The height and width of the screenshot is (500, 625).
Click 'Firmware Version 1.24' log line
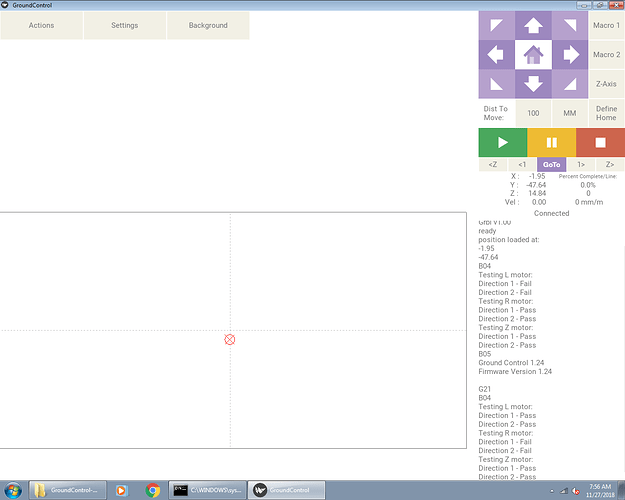(515, 372)
